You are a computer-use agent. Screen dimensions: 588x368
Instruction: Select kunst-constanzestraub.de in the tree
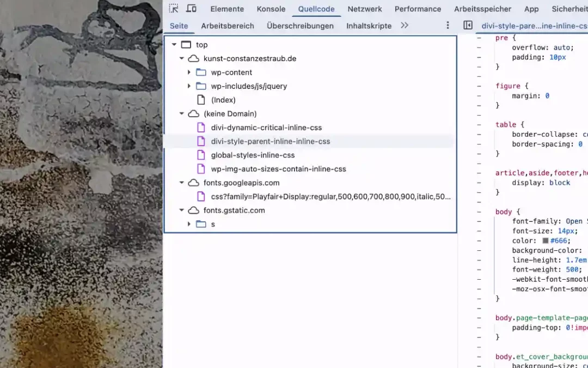(250, 58)
